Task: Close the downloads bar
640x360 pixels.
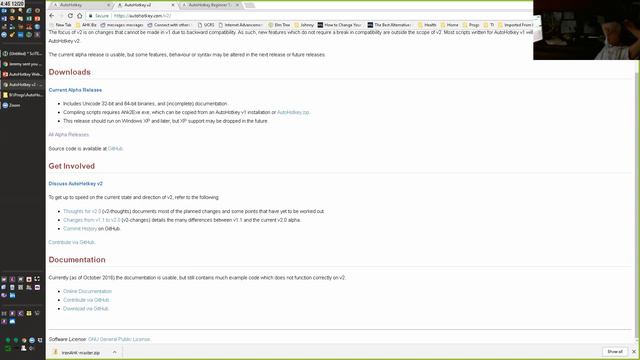Action: [634, 352]
